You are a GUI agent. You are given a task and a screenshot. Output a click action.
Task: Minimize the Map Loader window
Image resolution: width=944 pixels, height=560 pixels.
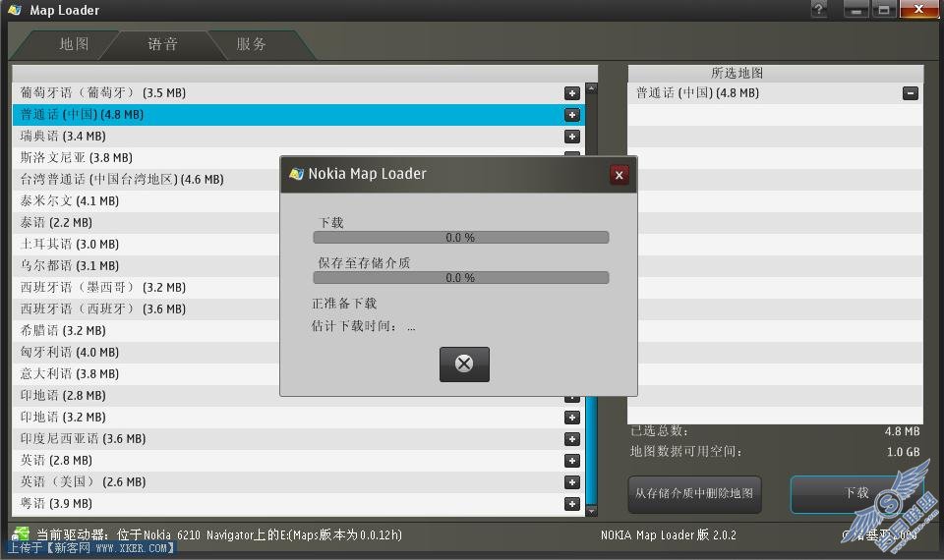(x=855, y=9)
